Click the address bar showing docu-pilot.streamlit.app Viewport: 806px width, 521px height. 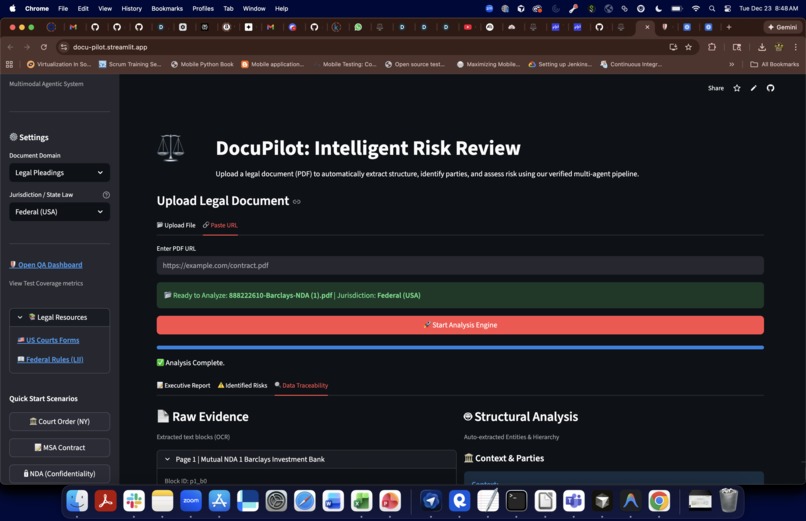360,47
